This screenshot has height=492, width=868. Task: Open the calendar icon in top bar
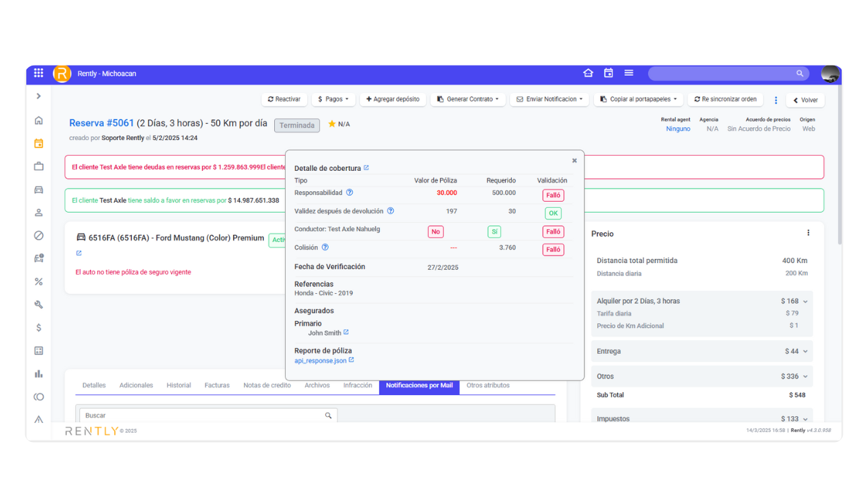[608, 73]
